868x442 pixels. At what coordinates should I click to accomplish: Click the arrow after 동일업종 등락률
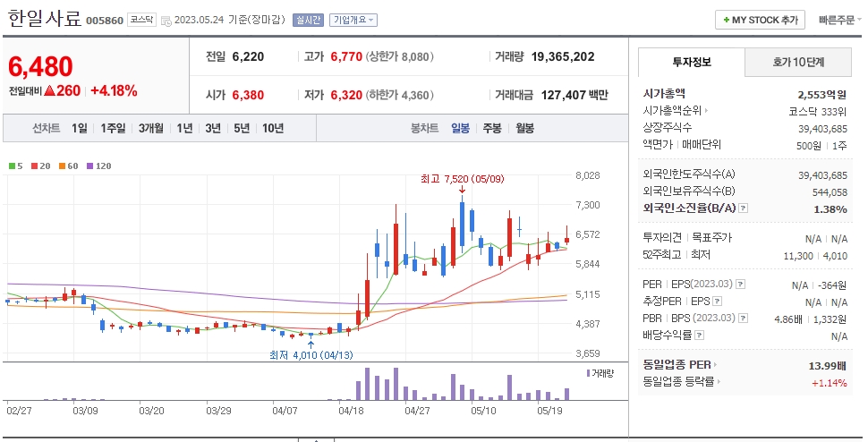click(719, 382)
